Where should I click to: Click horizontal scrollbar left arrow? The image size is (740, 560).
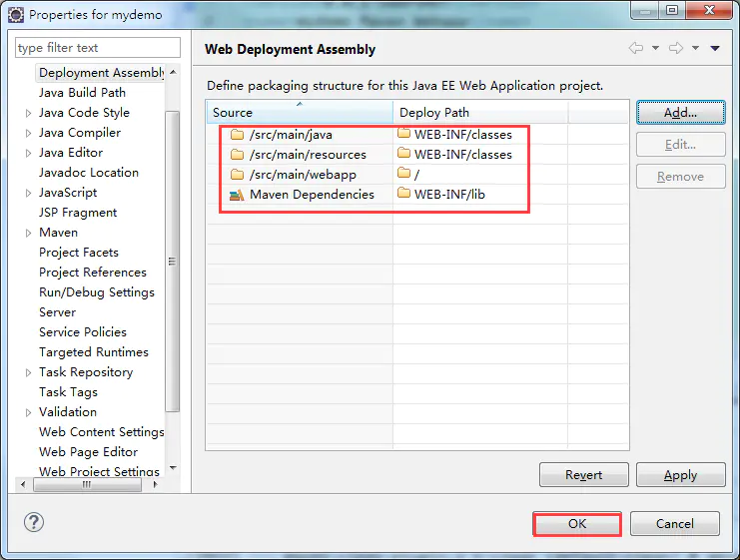coord(23,484)
